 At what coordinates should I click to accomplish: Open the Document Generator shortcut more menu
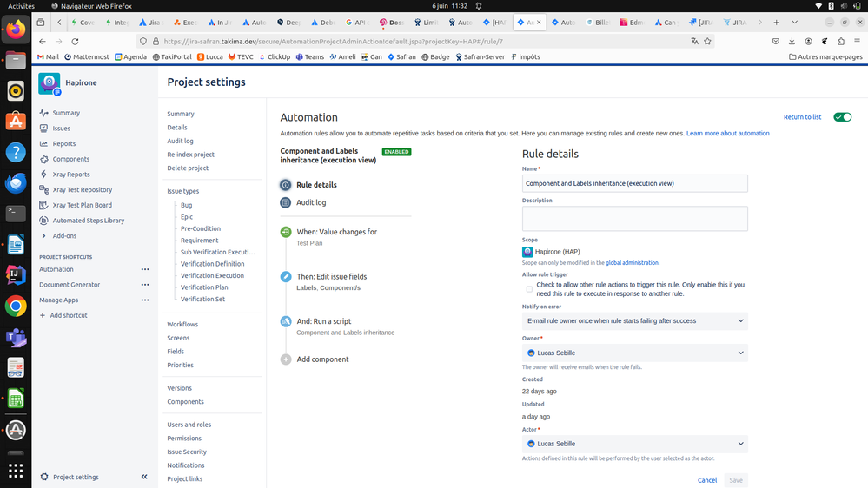145,285
